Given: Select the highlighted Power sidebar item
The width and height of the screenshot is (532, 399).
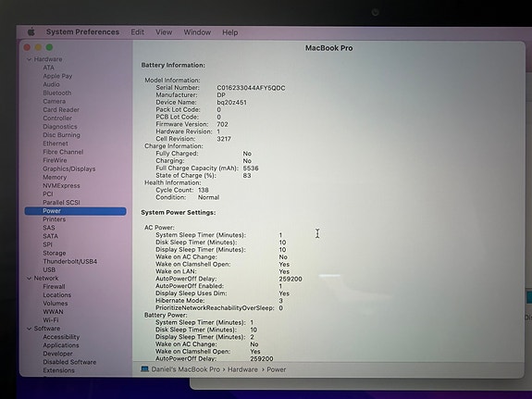Looking at the screenshot, I should pyautogui.click(x=75, y=211).
